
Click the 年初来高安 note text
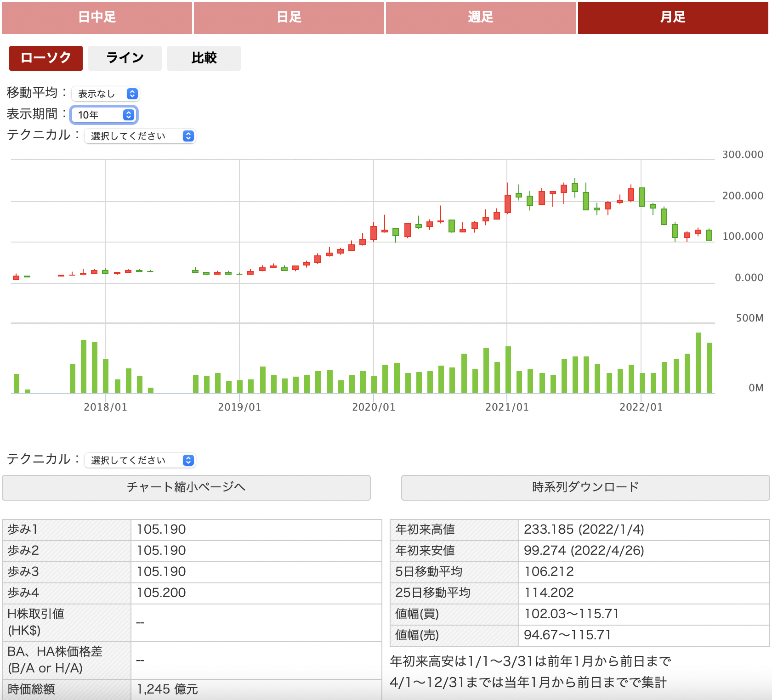click(530, 672)
